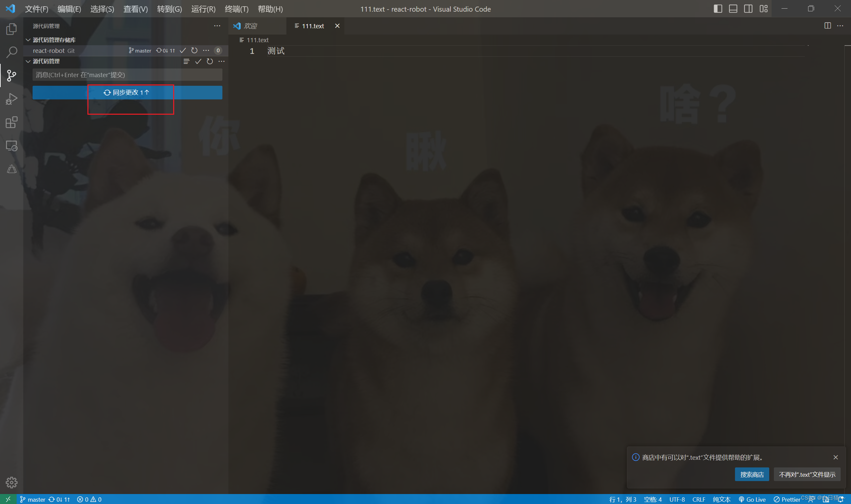
Task: Click commit checkmark in source control header
Action: pyautogui.click(x=198, y=62)
